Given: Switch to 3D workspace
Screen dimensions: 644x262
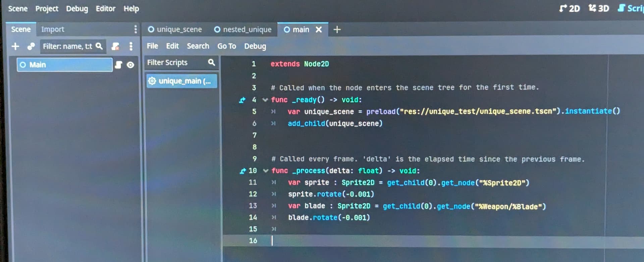Looking at the screenshot, I should pos(599,8).
